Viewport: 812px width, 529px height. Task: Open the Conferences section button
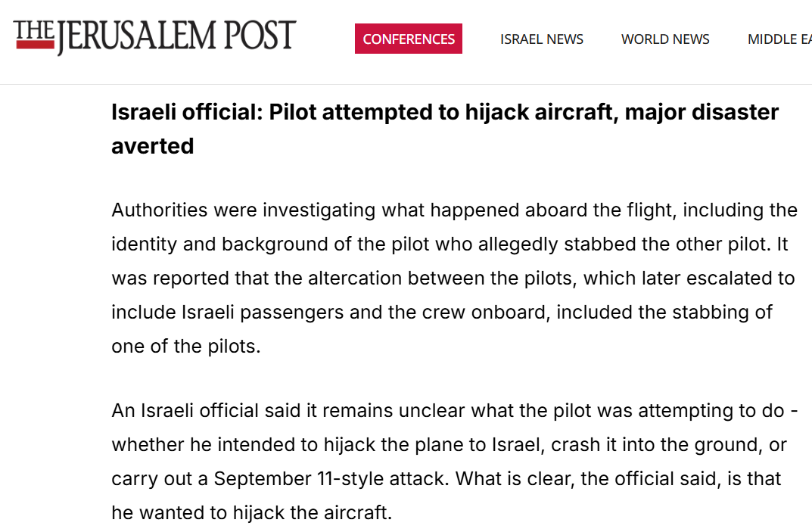click(x=409, y=39)
